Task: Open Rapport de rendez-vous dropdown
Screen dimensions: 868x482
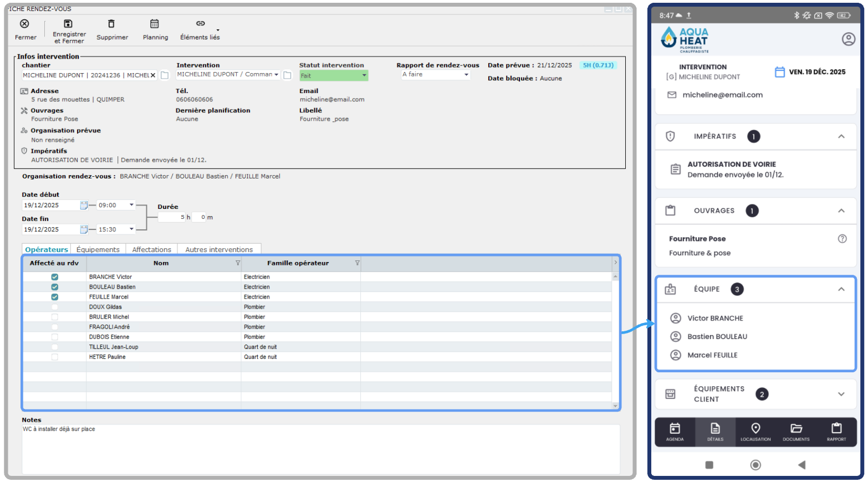Action: tap(436, 74)
